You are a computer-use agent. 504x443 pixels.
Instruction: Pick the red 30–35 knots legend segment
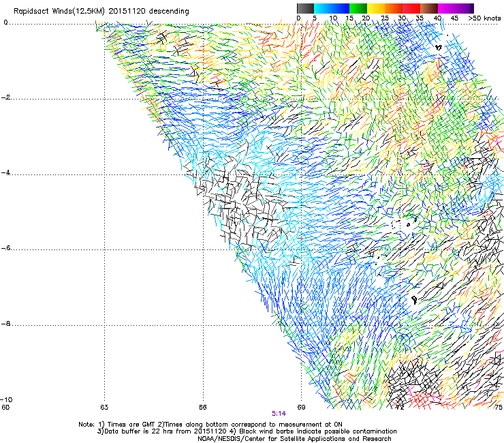[411, 8]
